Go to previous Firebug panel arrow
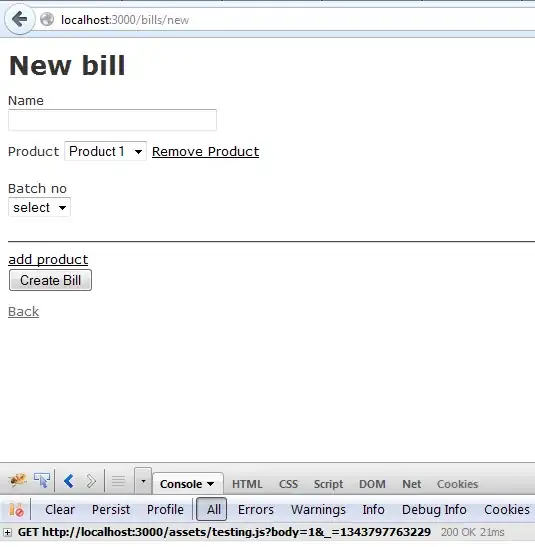The width and height of the screenshot is (535, 547). tap(69, 481)
